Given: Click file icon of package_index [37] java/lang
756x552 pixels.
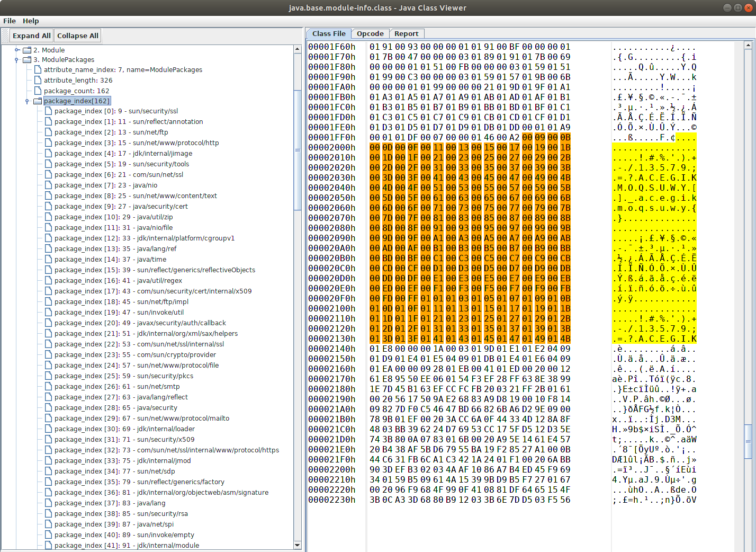Looking at the screenshot, I should [48, 503].
